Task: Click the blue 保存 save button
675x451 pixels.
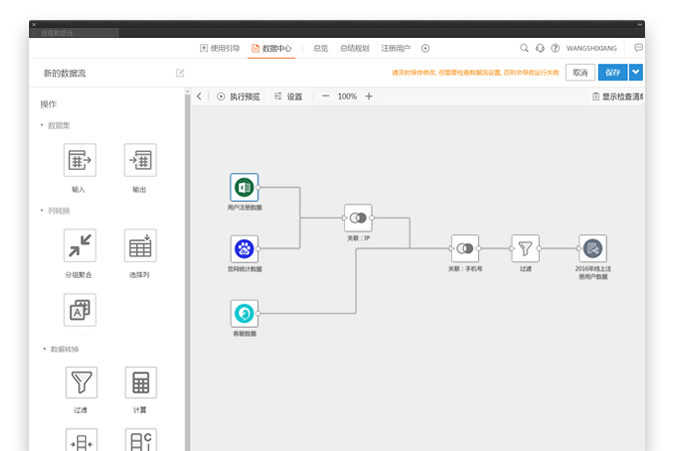Action: point(613,72)
